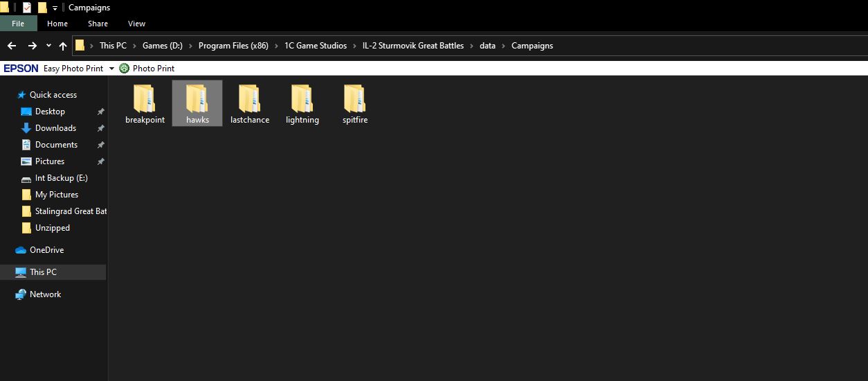Select Quick access in navigation pane
This screenshot has width=868, height=381.
pyautogui.click(x=53, y=95)
